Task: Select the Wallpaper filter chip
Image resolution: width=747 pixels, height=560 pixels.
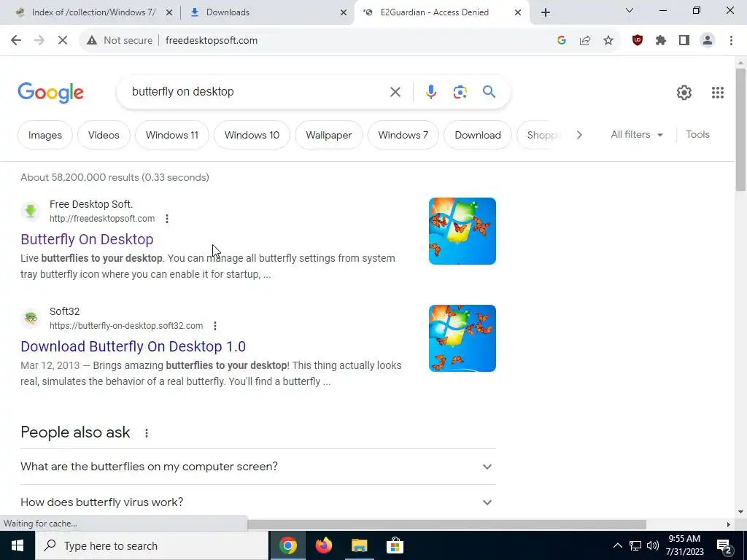Action: coord(329,135)
